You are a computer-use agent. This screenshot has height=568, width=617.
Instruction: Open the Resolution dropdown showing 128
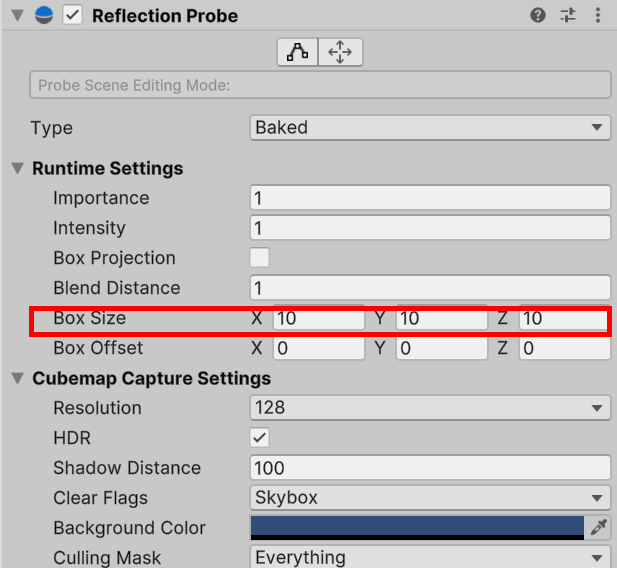point(430,407)
